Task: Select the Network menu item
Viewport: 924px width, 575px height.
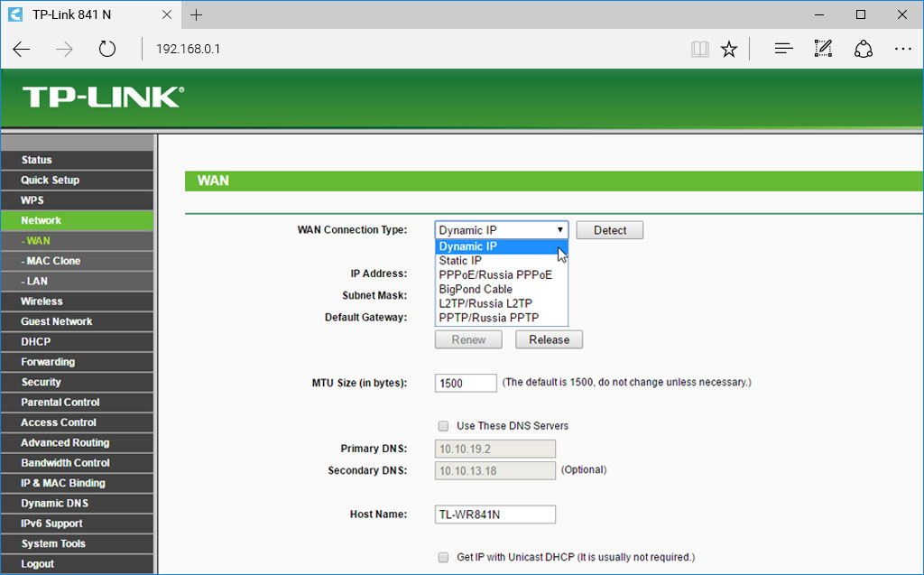Action: pos(78,220)
